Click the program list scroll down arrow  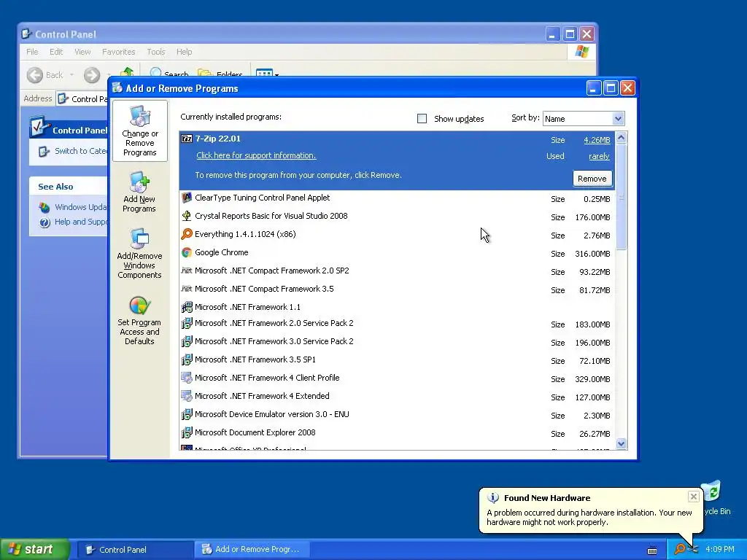click(622, 444)
